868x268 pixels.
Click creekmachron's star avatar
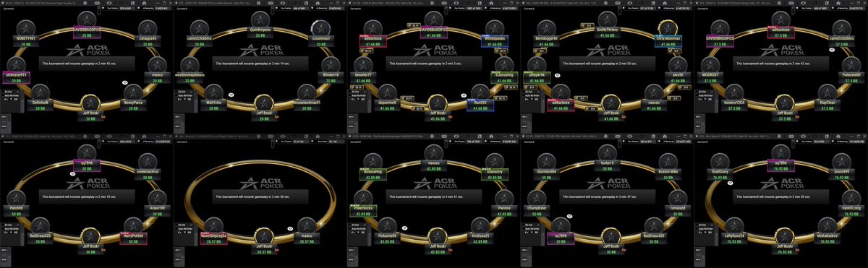click(148, 160)
